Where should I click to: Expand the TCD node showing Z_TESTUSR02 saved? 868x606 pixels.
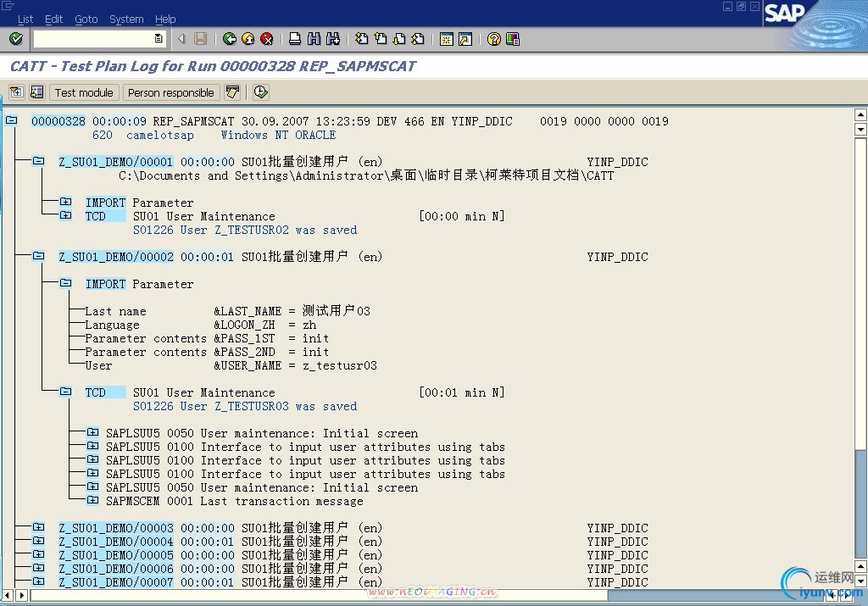(65, 215)
